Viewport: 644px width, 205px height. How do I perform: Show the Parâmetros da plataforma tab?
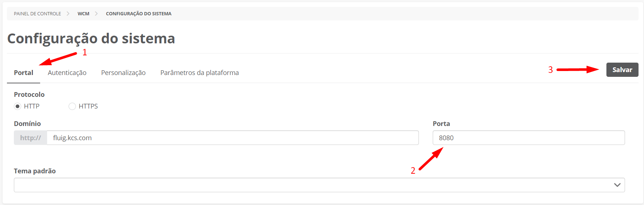pyautogui.click(x=200, y=73)
